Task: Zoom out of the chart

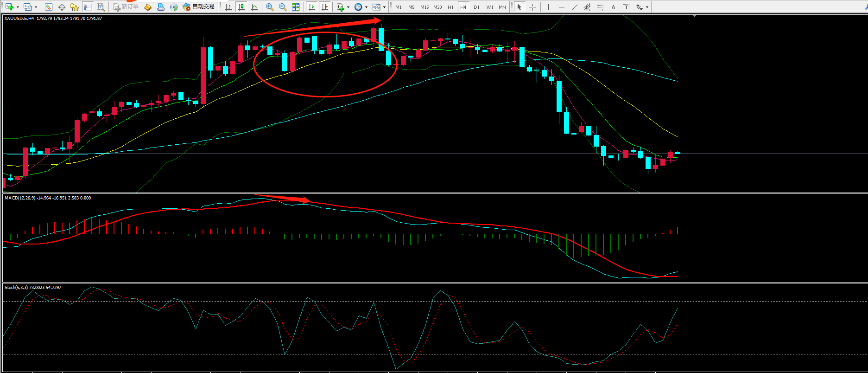Action: coord(282,7)
